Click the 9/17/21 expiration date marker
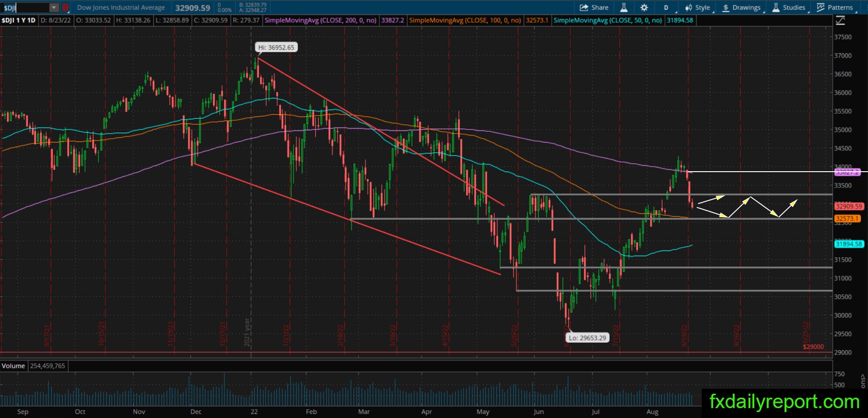Image resolution: width=868 pixels, height=418 pixels. click(x=47, y=335)
